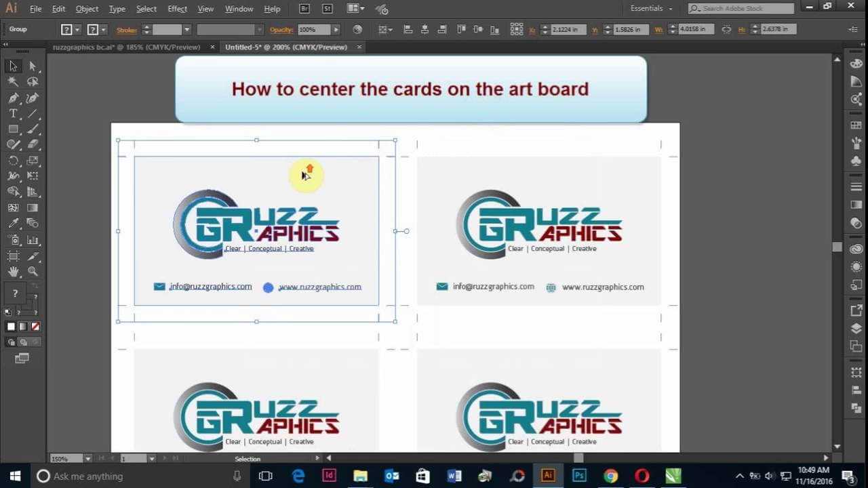Click the Search Adobe Stock field
Viewport: 868px width, 488px height.
click(741, 9)
